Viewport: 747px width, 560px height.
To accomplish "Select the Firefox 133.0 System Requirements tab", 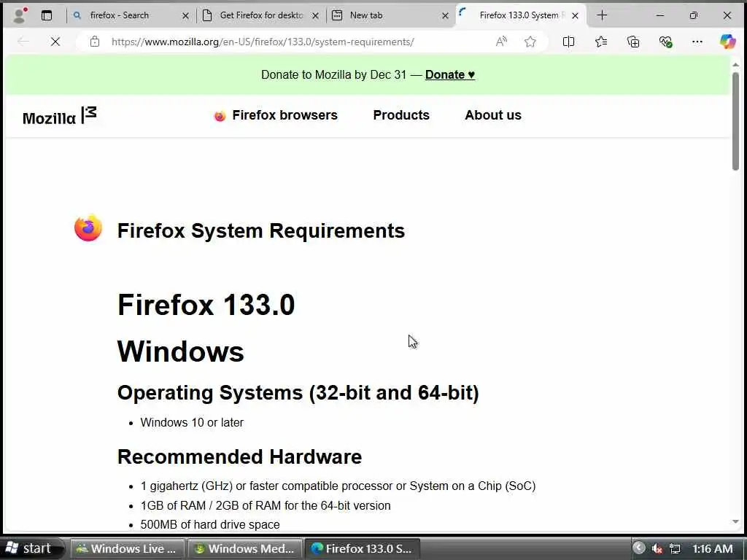I will point(519,15).
